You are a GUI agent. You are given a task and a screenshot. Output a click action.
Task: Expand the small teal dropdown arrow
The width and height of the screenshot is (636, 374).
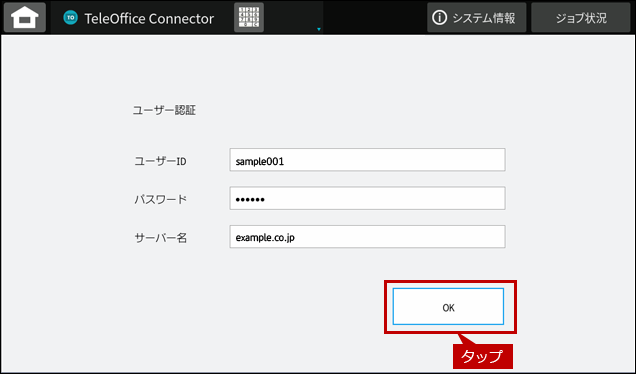coord(319,29)
